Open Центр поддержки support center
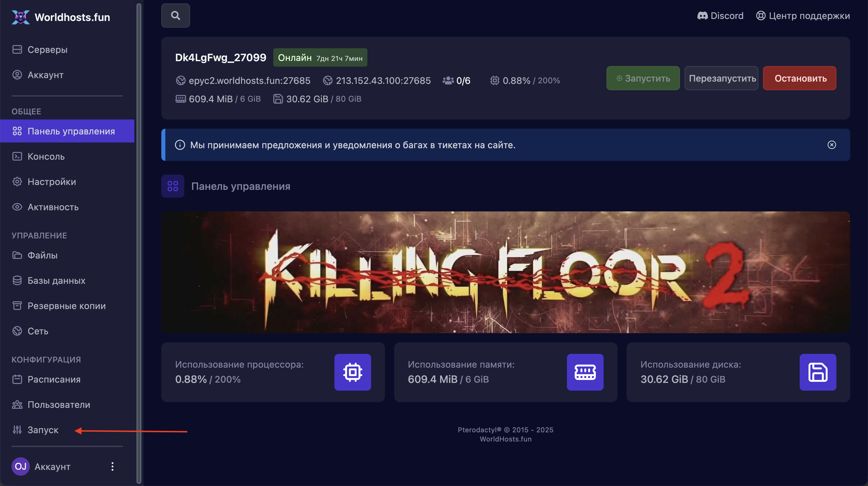 (803, 16)
